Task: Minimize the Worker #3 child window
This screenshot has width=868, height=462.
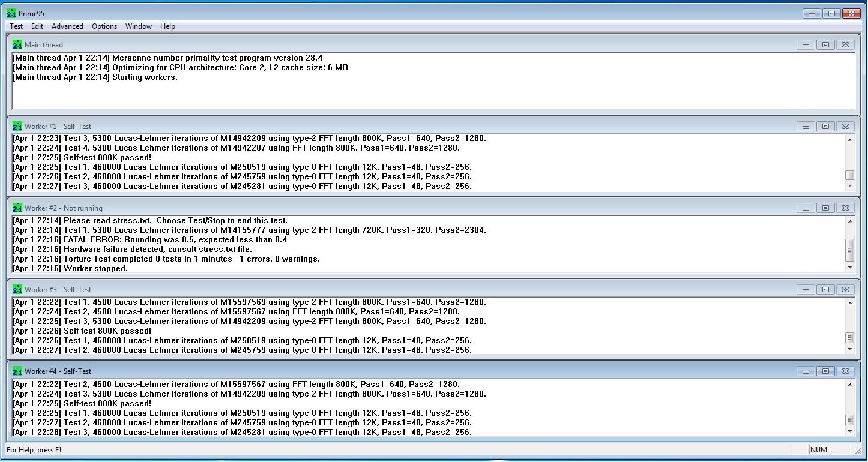Action: pyautogui.click(x=806, y=289)
